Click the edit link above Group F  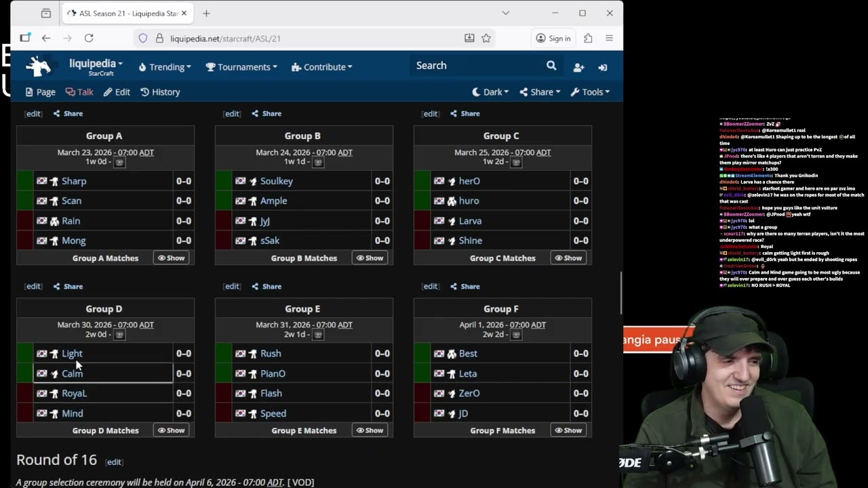431,287
